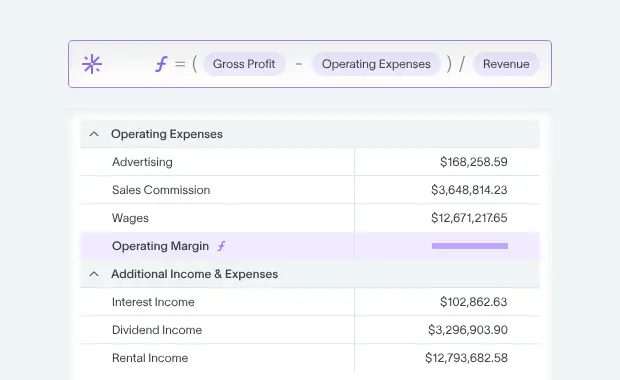Click the $12,671,217.65 Wages value

[469, 218]
